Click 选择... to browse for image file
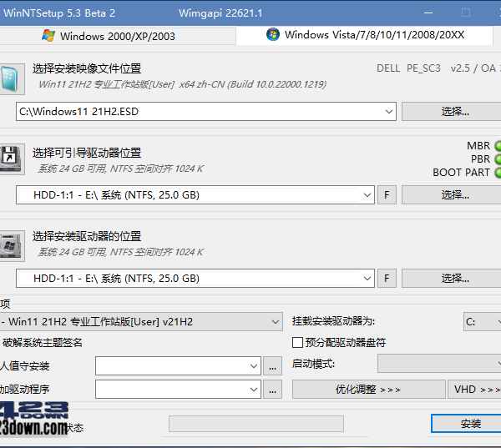The image size is (501, 448). click(x=454, y=111)
